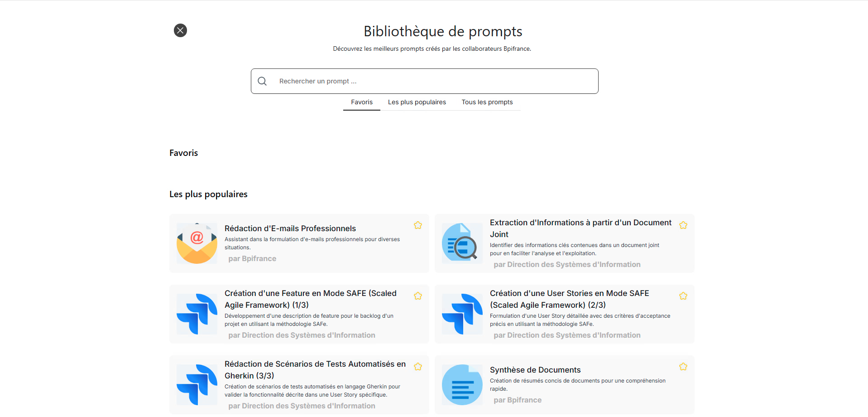The image size is (868, 417).
Task: Click the email envelope icon
Action: pos(197,243)
